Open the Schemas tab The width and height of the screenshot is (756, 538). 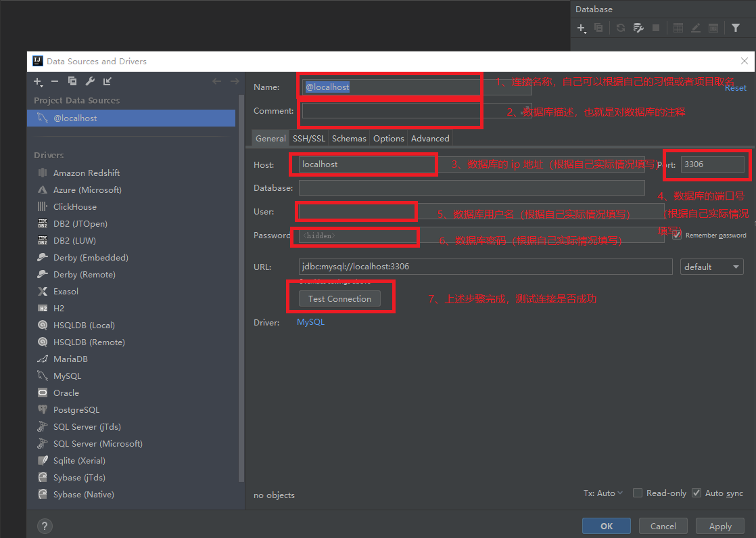pyautogui.click(x=349, y=138)
